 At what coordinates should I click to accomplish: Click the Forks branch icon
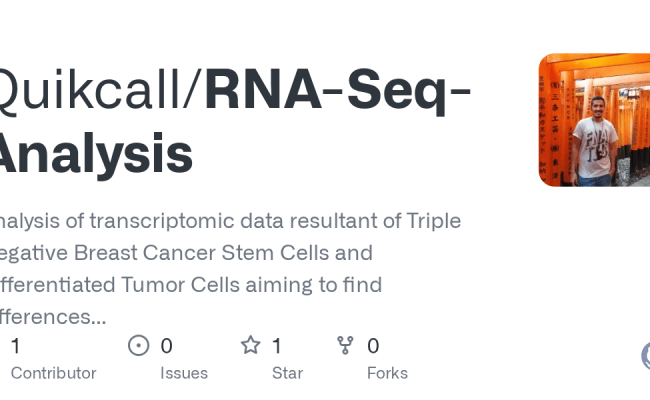[x=346, y=346]
